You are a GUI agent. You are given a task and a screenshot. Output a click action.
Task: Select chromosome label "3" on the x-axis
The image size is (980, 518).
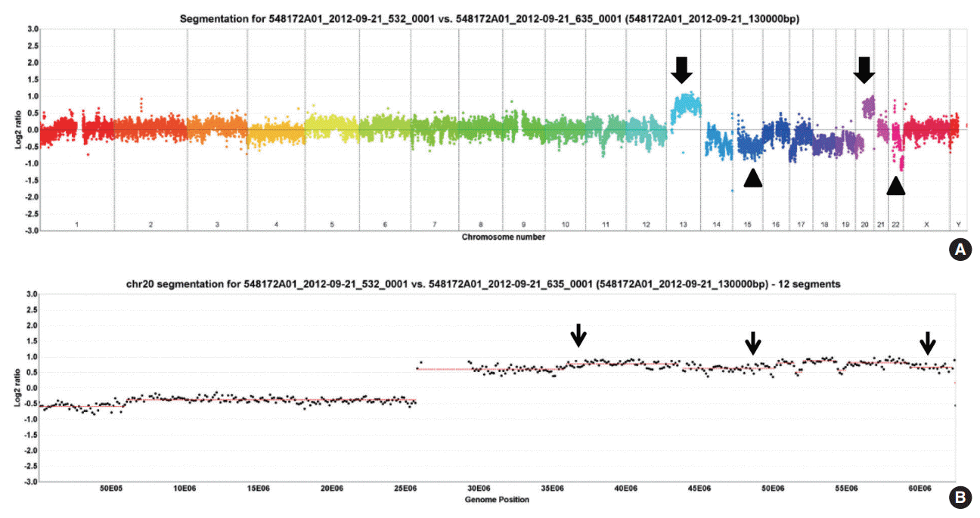(217, 225)
